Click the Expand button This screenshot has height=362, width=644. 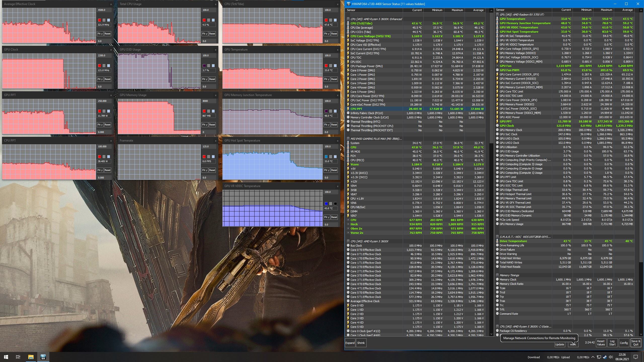[350, 343]
